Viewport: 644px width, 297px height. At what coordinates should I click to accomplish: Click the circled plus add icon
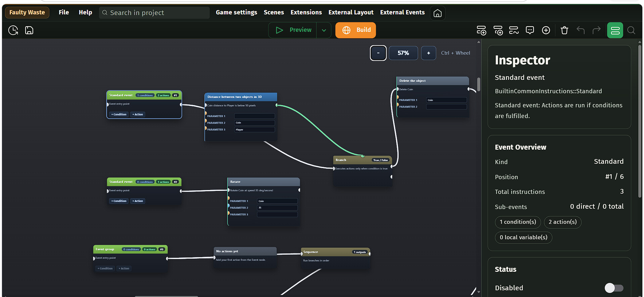point(546,31)
